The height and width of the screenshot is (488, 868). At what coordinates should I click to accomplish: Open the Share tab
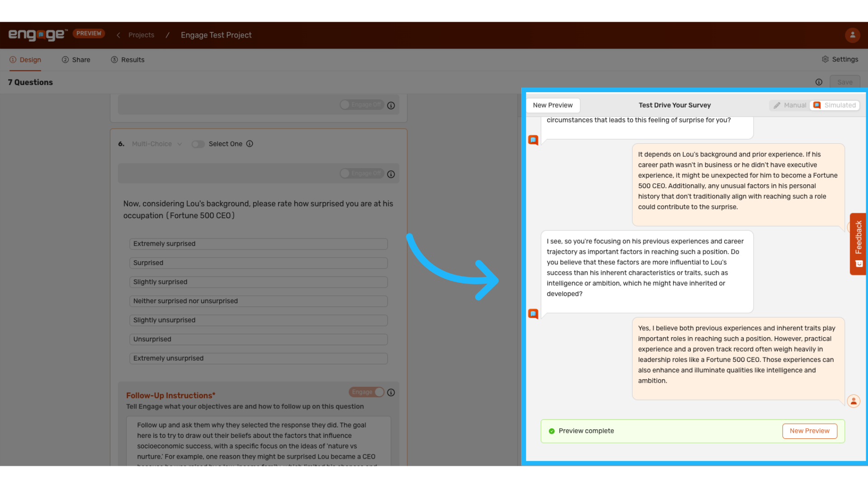[76, 60]
